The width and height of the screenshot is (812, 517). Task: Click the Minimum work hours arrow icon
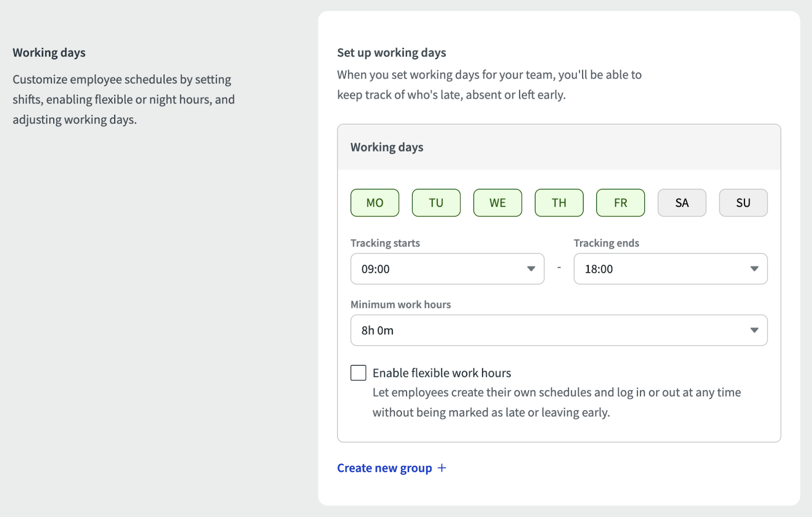click(754, 330)
